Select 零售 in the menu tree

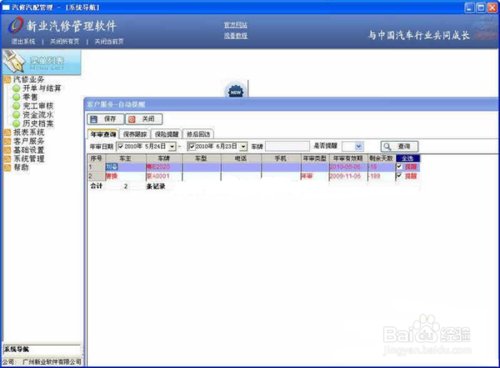[x=30, y=97]
